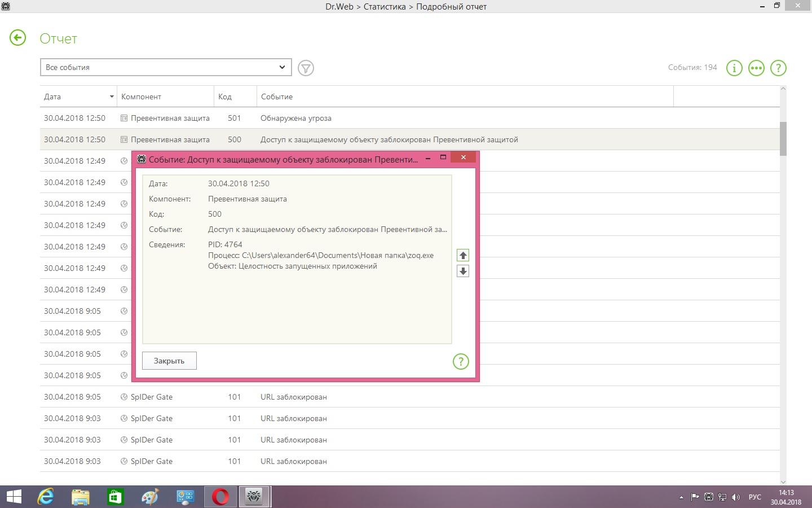The image size is (812, 508).
Task: Click help icon inside event dialog
Action: tap(461, 361)
